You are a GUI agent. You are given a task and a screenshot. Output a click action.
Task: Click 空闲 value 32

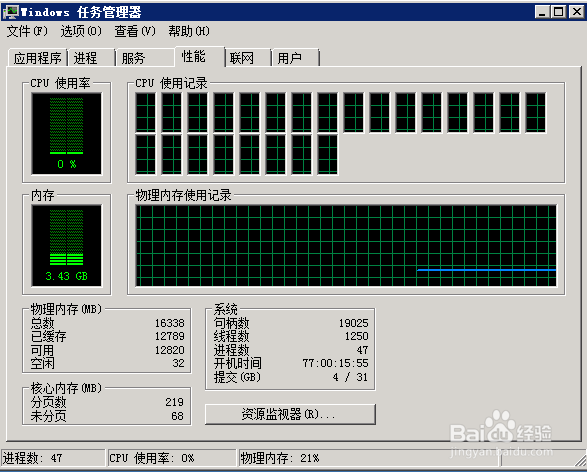pos(179,363)
